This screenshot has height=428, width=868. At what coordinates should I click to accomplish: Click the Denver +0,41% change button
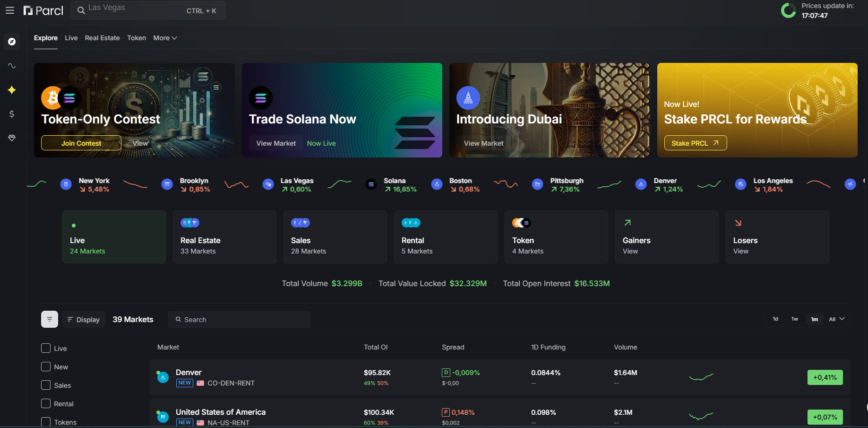(x=825, y=377)
